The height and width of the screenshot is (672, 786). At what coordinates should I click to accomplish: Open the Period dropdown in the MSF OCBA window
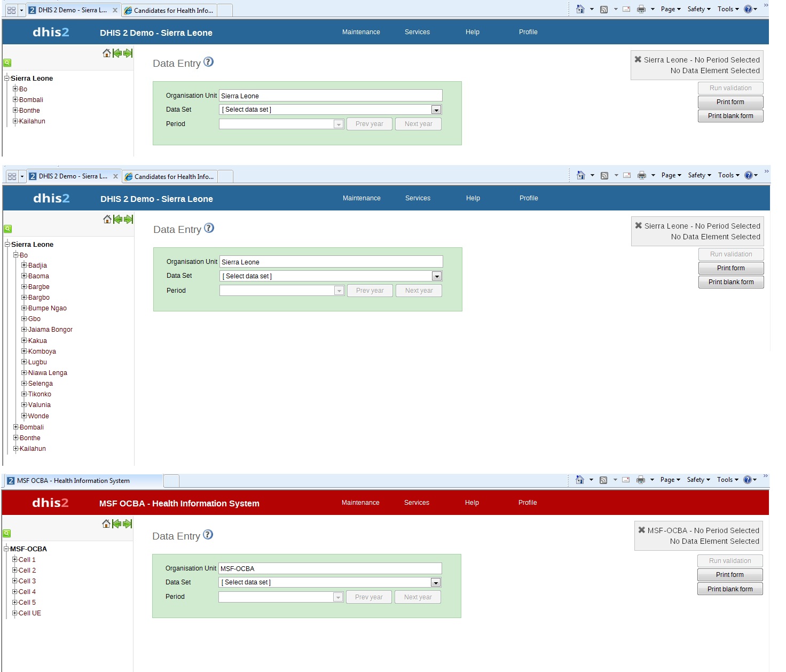(338, 597)
